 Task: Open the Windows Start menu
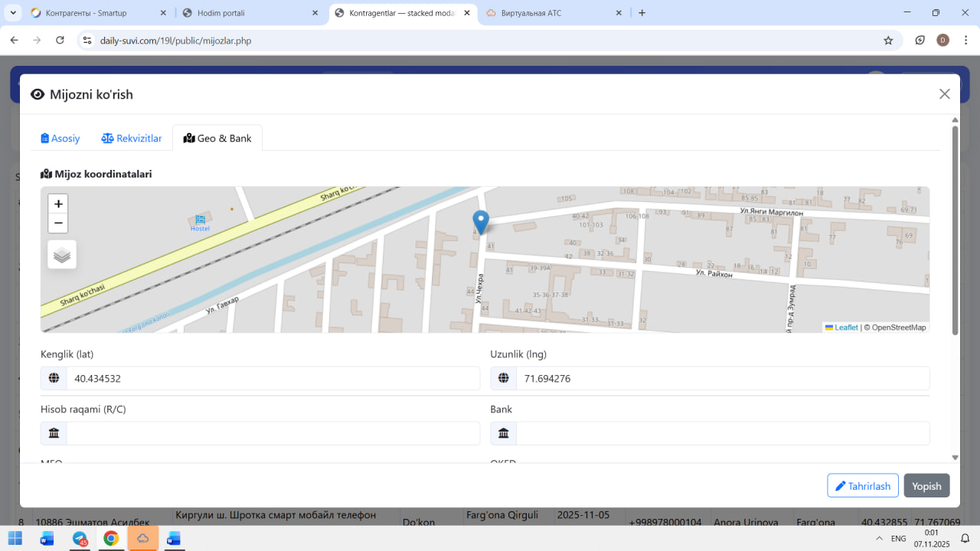click(15, 539)
